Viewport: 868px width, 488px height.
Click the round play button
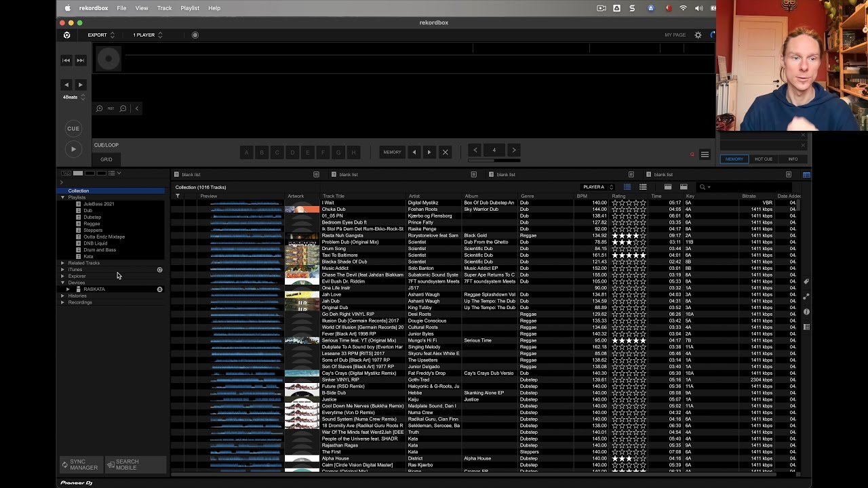pyautogui.click(x=73, y=149)
